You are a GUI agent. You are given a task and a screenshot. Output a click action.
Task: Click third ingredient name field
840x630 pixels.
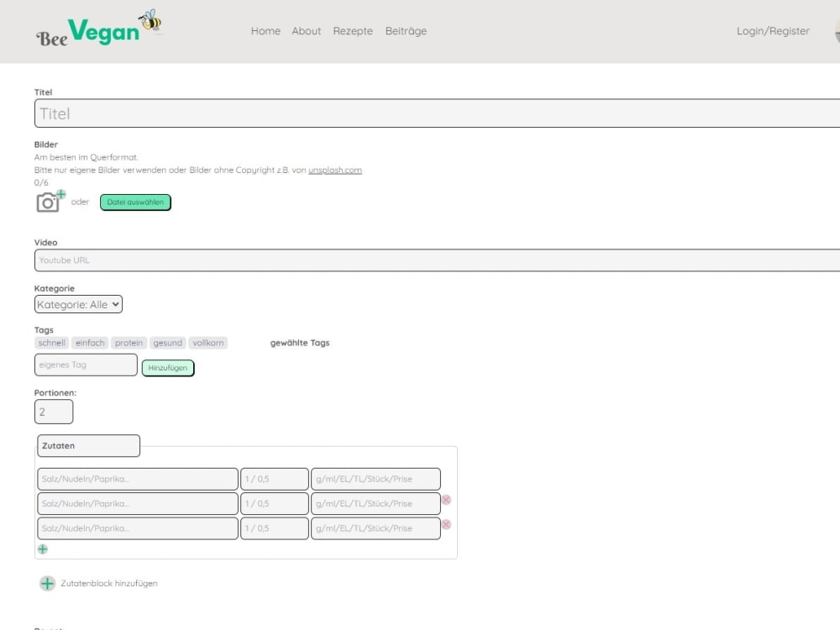coord(138,528)
